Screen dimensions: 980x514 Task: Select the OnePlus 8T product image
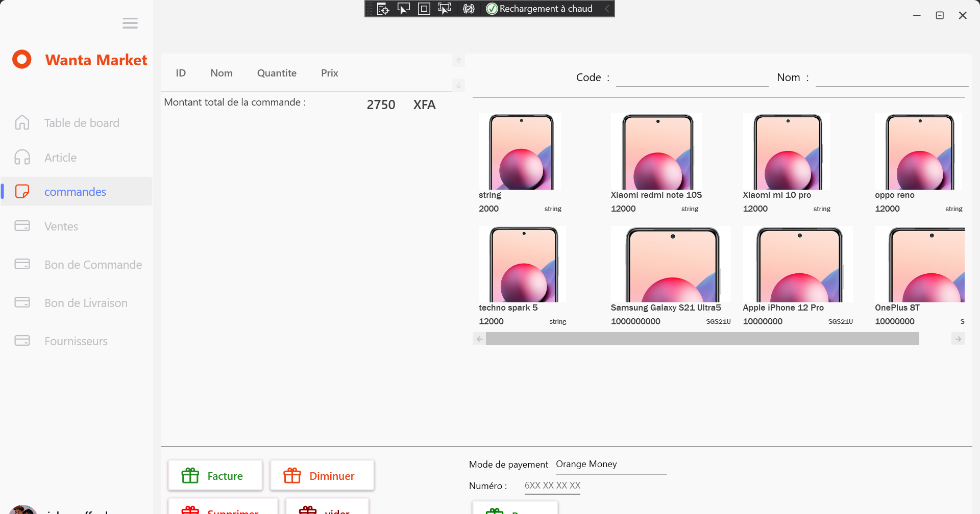coord(920,264)
